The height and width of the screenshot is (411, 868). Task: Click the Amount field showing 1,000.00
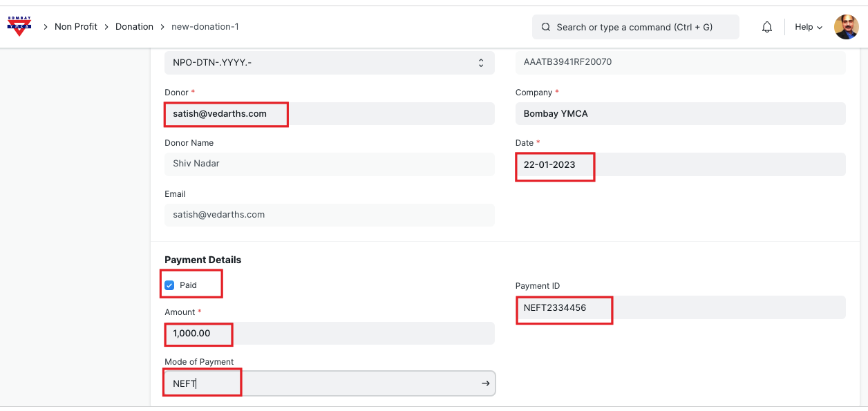click(x=329, y=333)
